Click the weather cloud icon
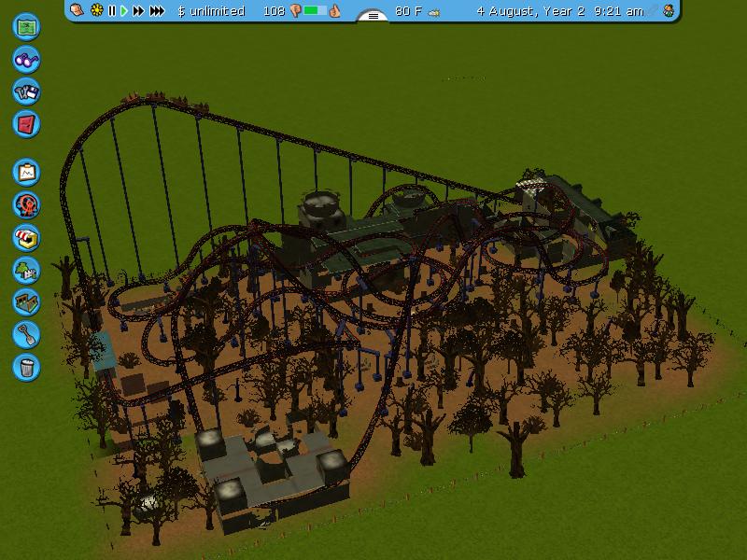The image size is (747, 560). pyautogui.click(x=433, y=12)
